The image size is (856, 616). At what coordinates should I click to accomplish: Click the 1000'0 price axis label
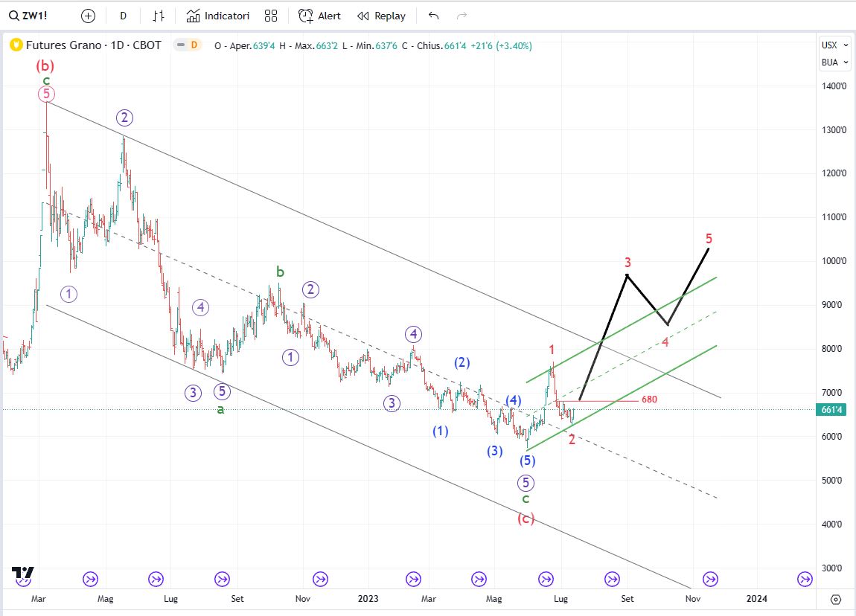tap(834, 261)
